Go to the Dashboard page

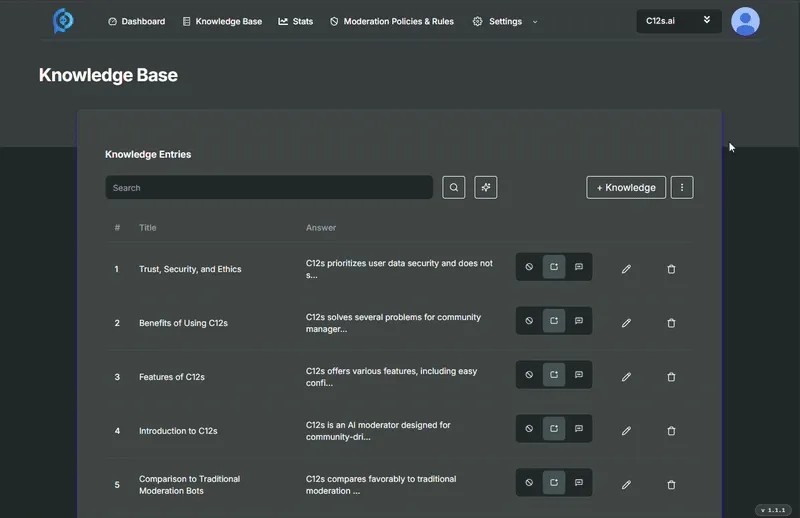point(136,21)
